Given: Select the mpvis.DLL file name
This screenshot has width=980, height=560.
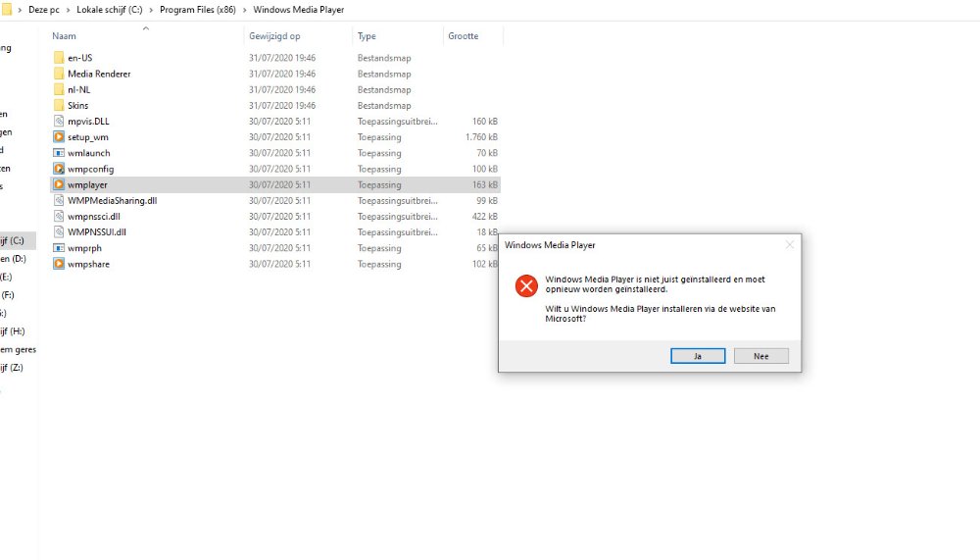Looking at the screenshot, I should tap(88, 122).
